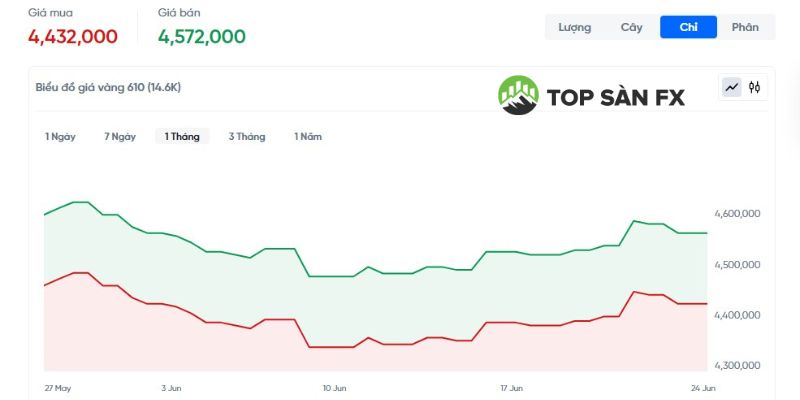
Task: Select the Cây unit toggle
Action: pos(631,27)
